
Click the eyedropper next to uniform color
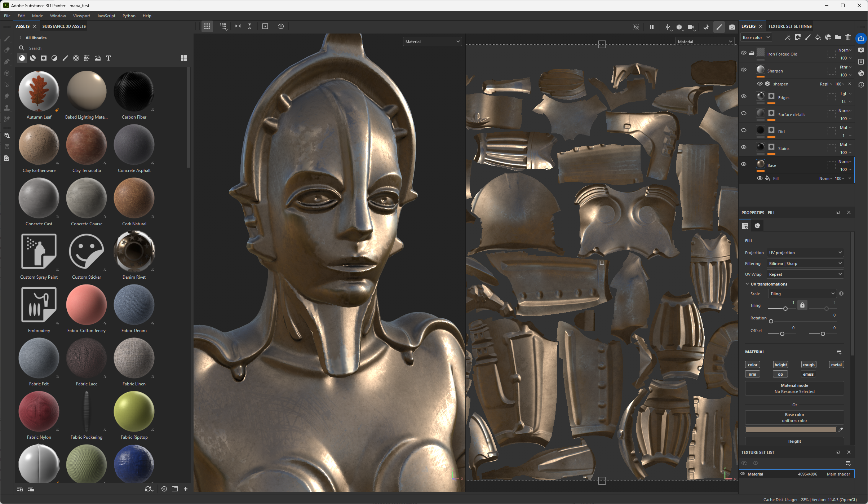pyautogui.click(x=841, y=430)
